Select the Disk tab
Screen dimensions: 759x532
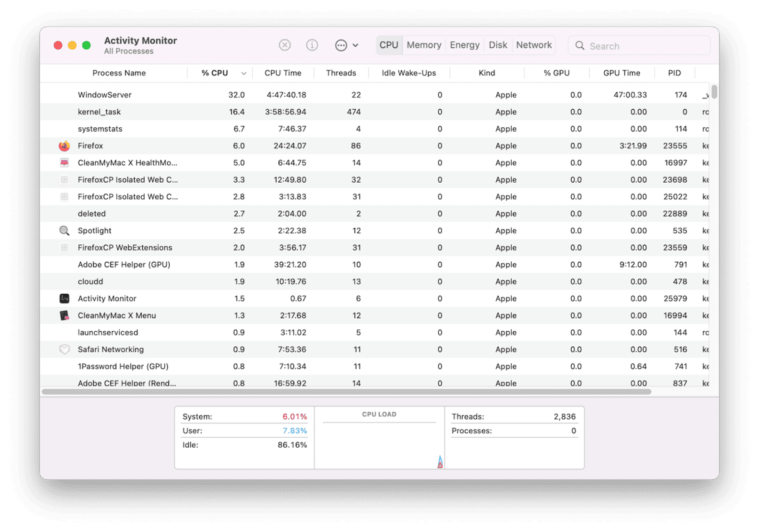click(x=498, y=45)
